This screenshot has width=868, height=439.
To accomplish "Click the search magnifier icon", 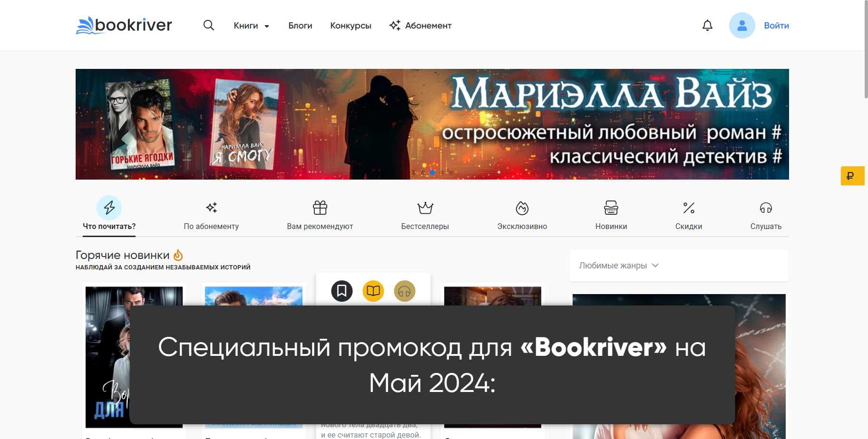I will coord(208,25).
